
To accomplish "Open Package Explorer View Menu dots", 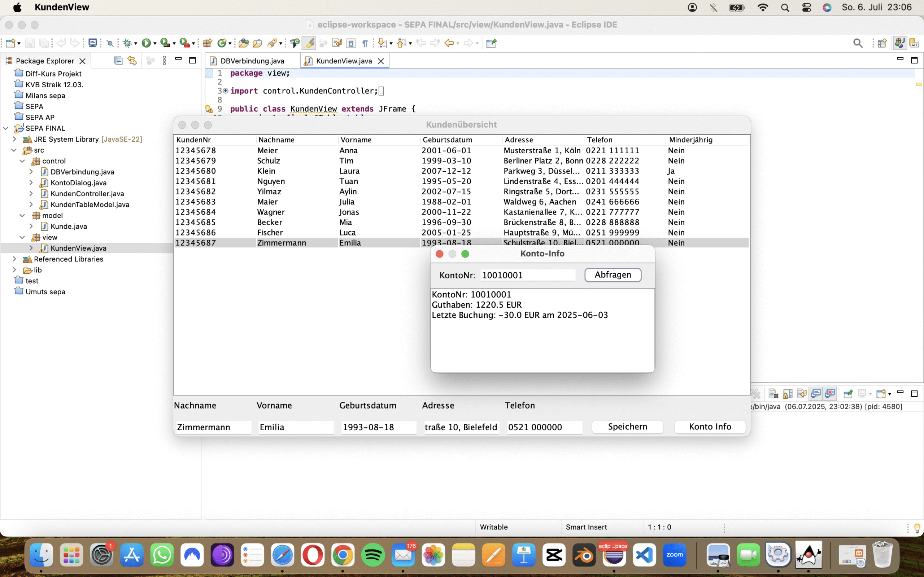I will 164,61.
